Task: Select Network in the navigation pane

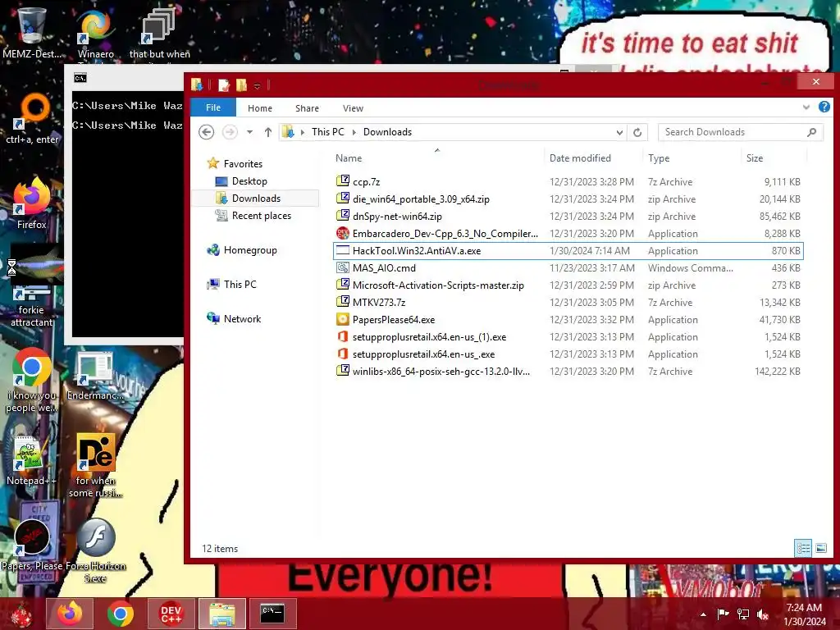Action: click(234, 319)
